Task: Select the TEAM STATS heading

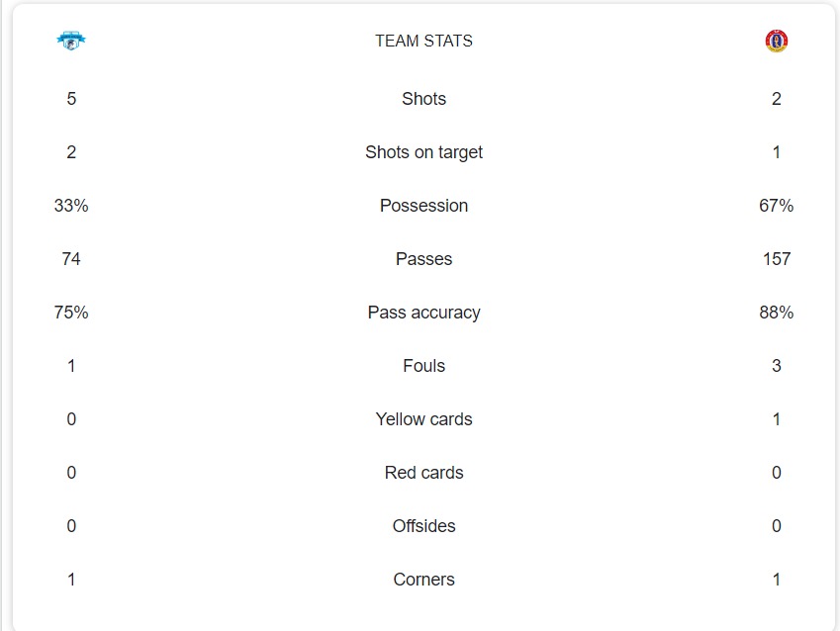Action: (423, 41)
